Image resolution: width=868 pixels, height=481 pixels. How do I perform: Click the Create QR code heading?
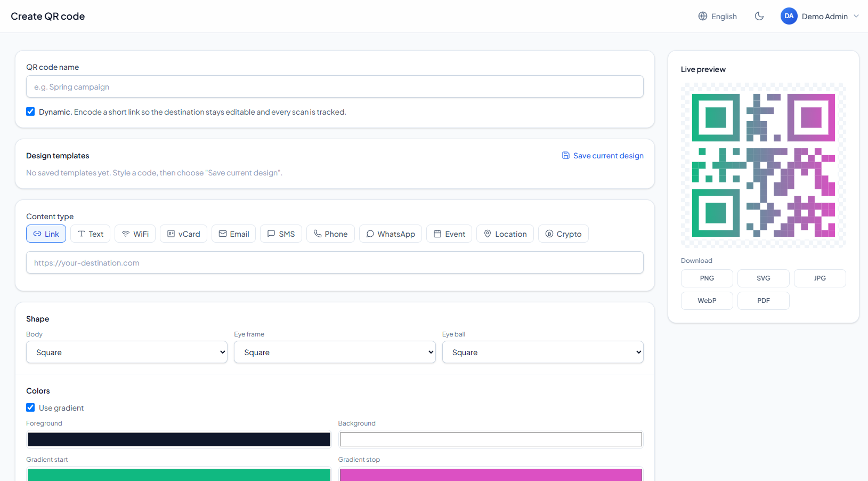48,17
